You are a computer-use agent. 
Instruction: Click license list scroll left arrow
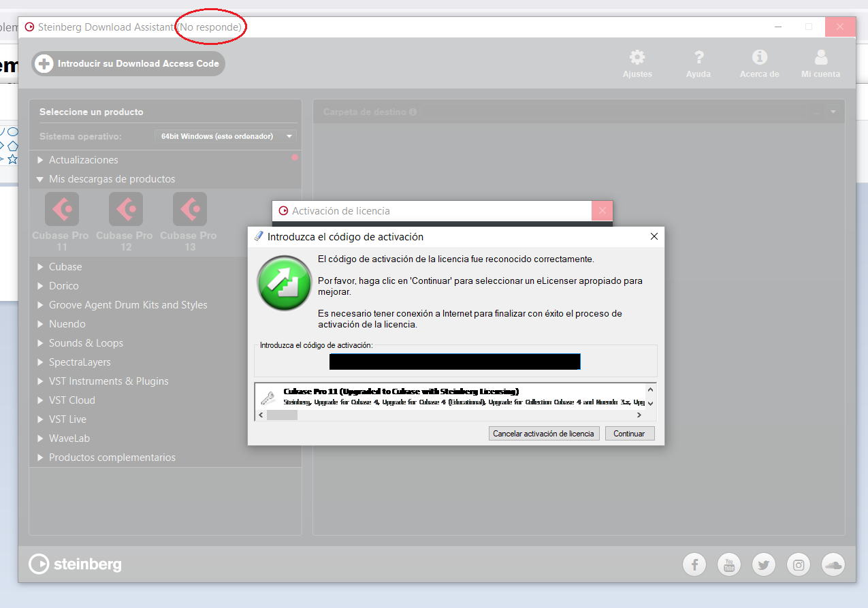point(261,415)
